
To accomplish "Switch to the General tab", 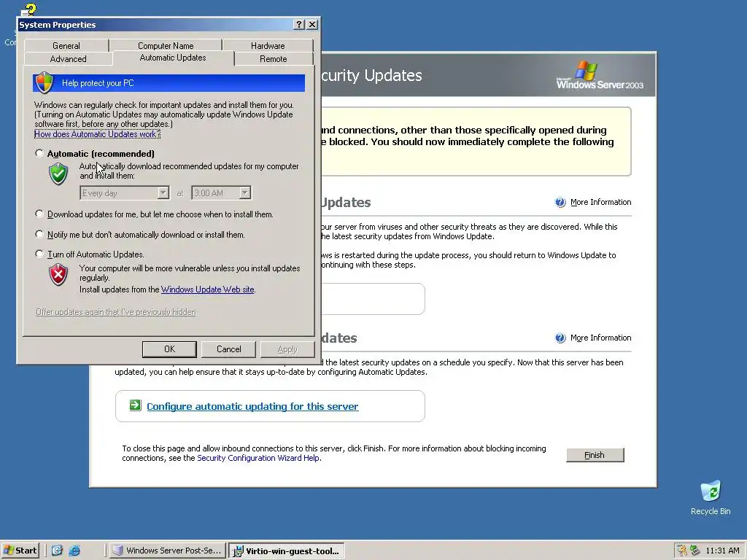I will pos(66,46).
